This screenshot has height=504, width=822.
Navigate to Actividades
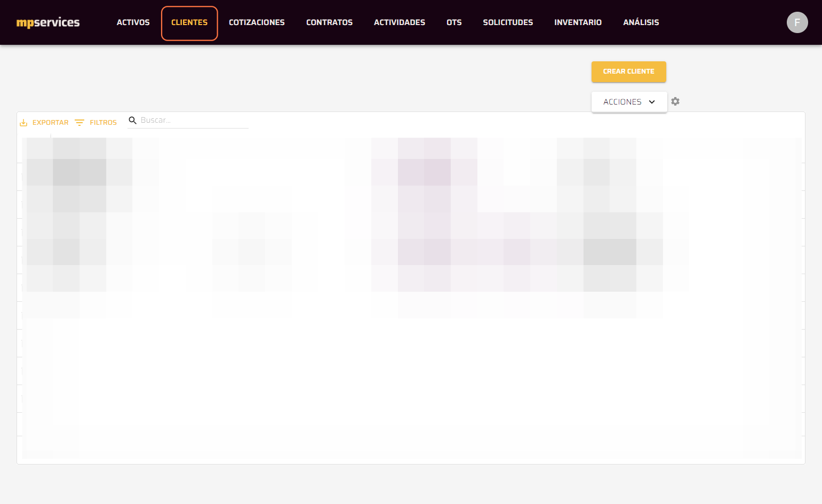click(x=400, y=22)
